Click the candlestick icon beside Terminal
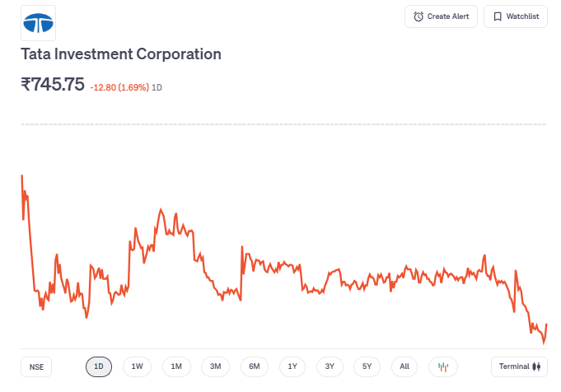 pyautogui.click(x=536, y=366)
